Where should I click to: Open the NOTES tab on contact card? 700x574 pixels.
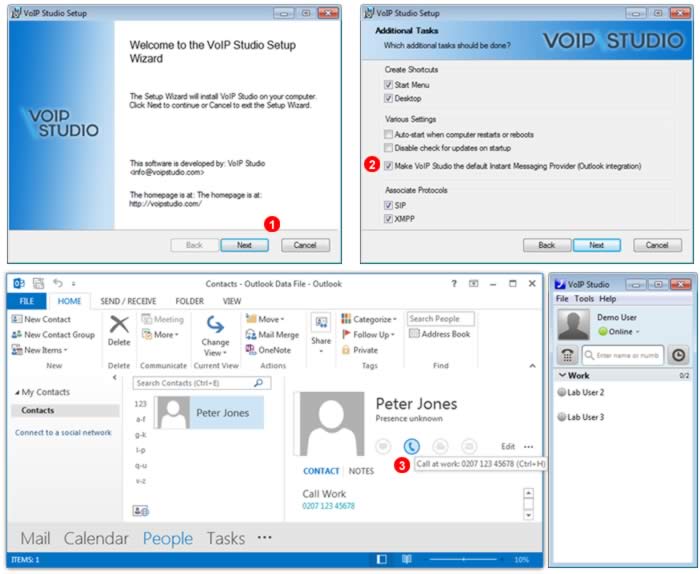point(361,471)
